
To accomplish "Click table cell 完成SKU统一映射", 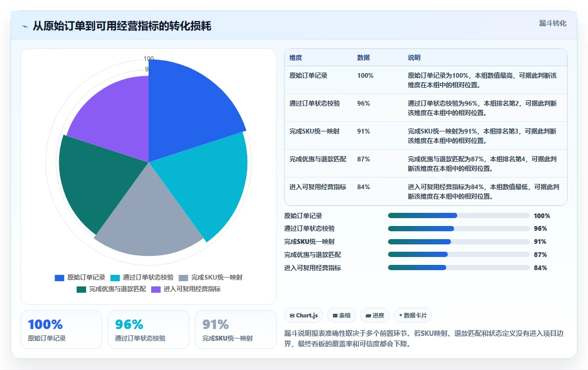I will point(314,131).
